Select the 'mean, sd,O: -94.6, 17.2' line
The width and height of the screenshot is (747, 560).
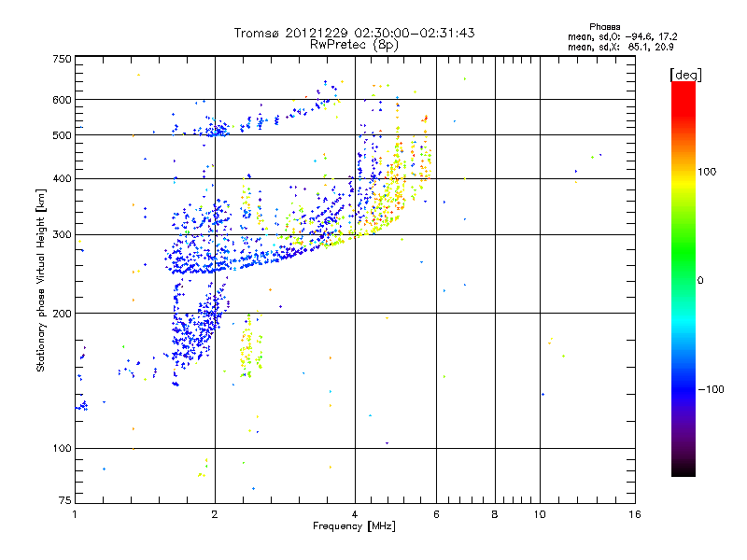click(x=622, y=36)
